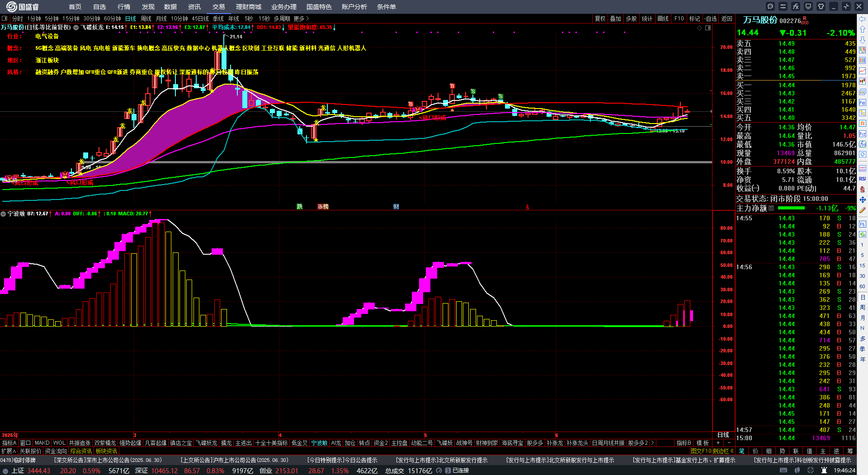The image size is (868, 475).
Task: Toggle 60-minute period in right sidebar
Action: (862, 286)
